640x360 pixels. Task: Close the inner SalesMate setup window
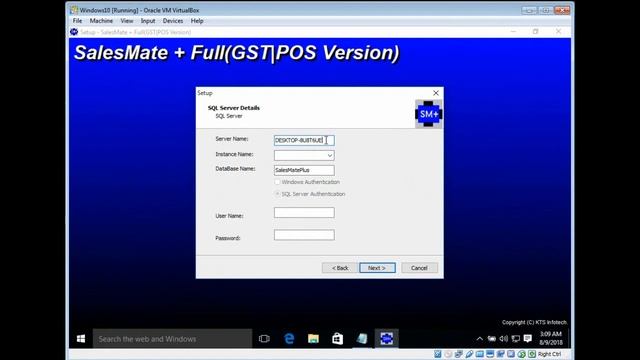coord(558,31)
